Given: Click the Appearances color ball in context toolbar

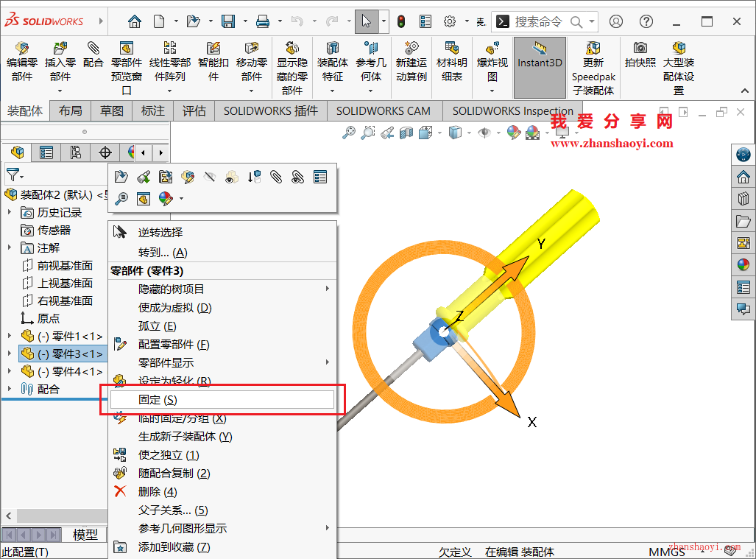Looking at the screenshot, I should click(166, 199).
